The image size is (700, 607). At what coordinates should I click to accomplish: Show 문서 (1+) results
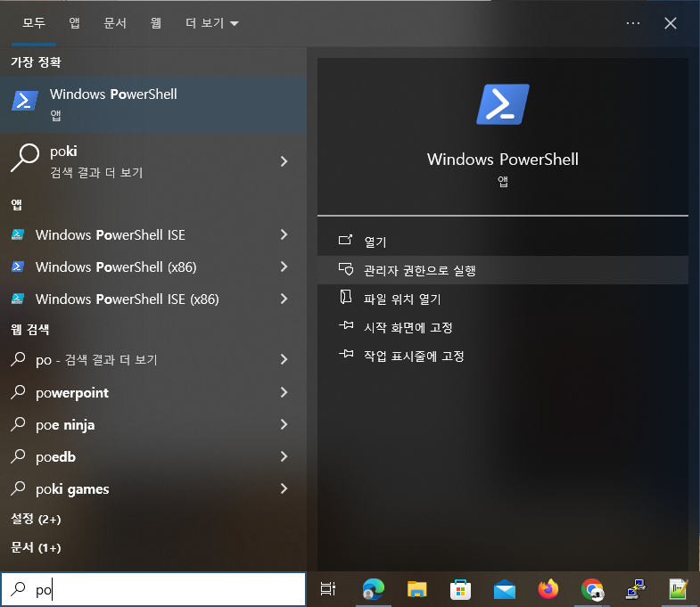click(36, 547)
